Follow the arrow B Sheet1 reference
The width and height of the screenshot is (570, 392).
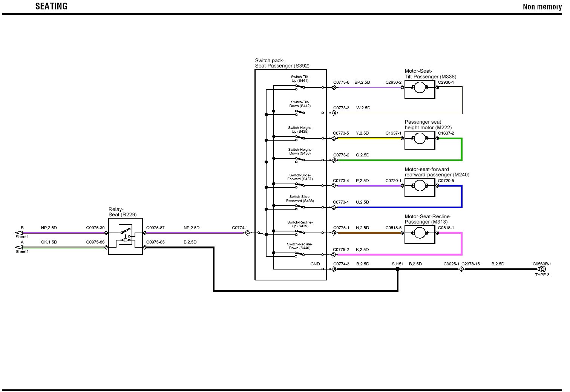point(18,233)
